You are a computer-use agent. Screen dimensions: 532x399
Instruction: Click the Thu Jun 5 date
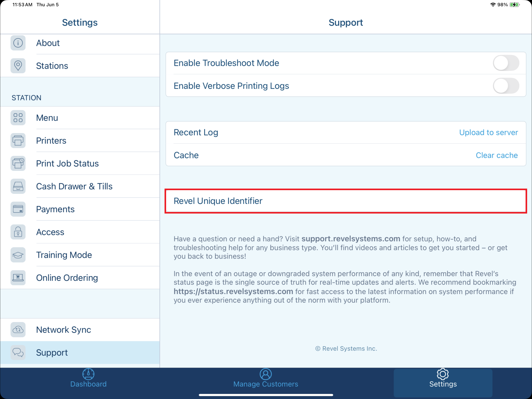tap(48, 4)
